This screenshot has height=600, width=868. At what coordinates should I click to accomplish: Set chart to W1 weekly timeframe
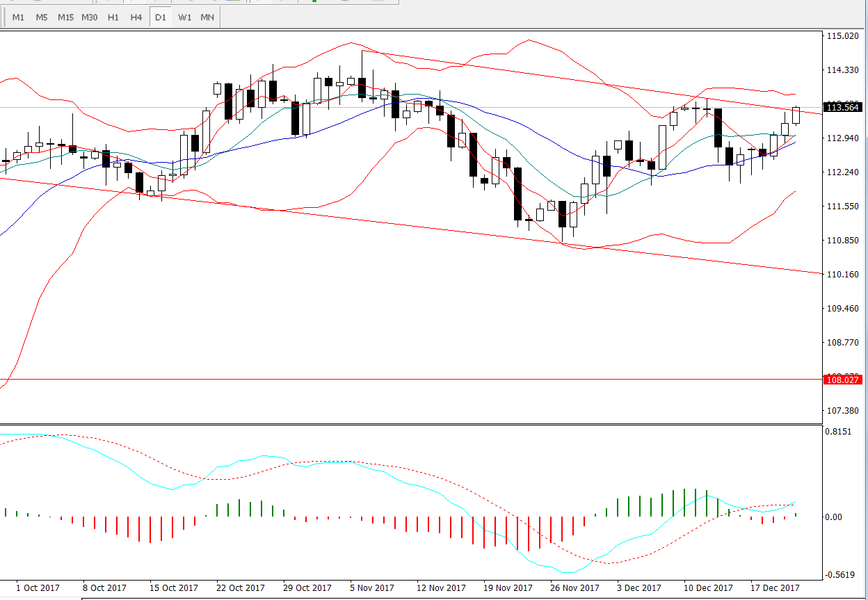coord(184,17)
